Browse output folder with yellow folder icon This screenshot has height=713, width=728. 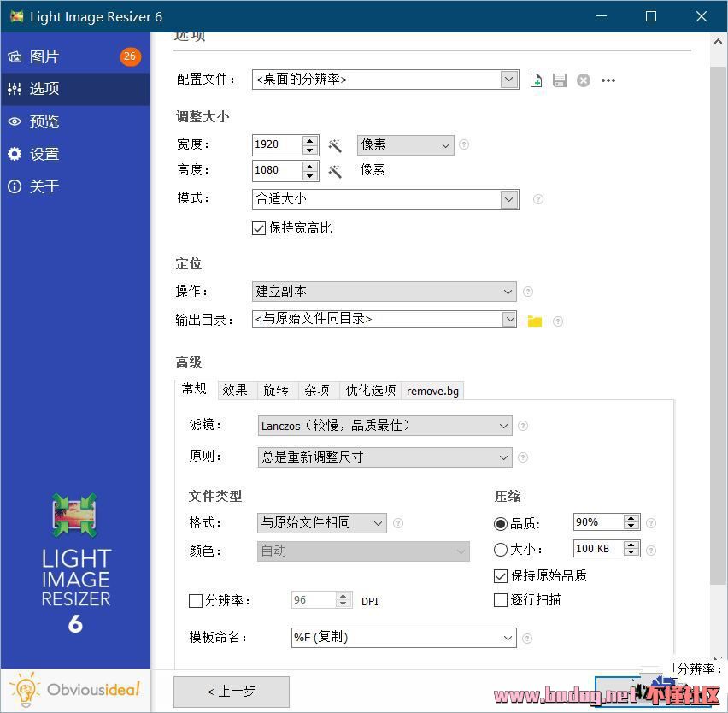535,321
